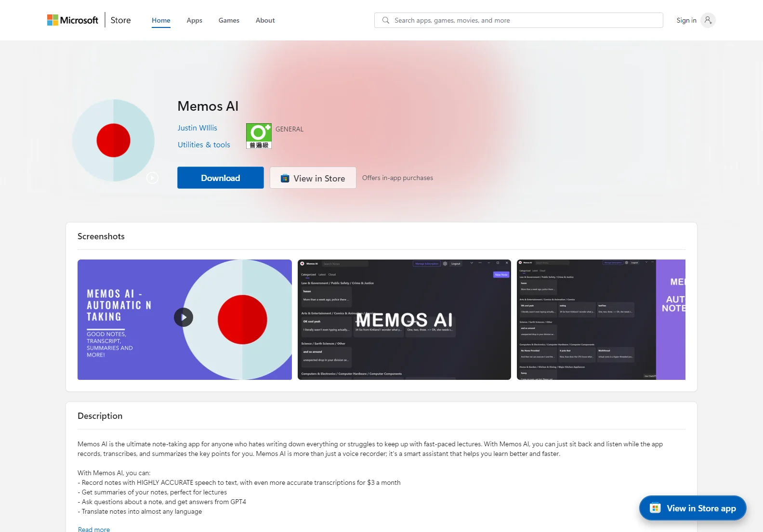This screenshot has height=532, width=763.
Task: Click 'Get summaries of your notes' line
Action: [152, 492]
